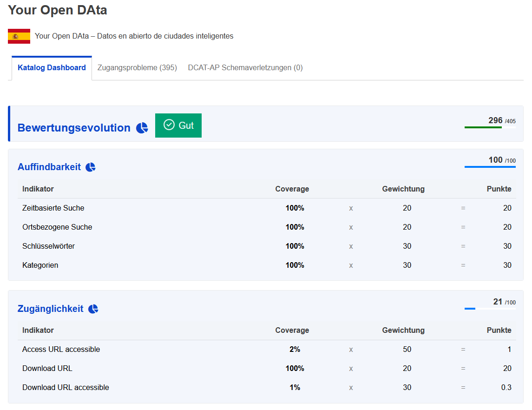
Task: Open the pie chart icon beside Bewertungsevolution
Action: point(142,128)
